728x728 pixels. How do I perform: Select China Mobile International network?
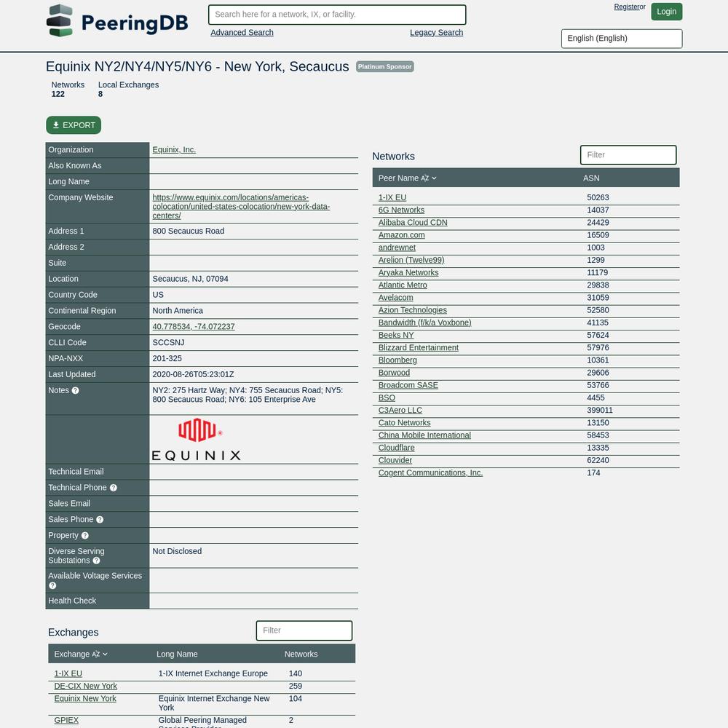click(x=424, y=436)
